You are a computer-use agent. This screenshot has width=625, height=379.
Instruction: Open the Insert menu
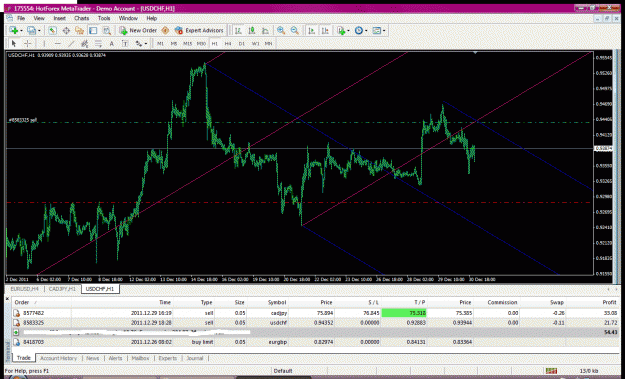pyautogui.click(x=59, y=18)
